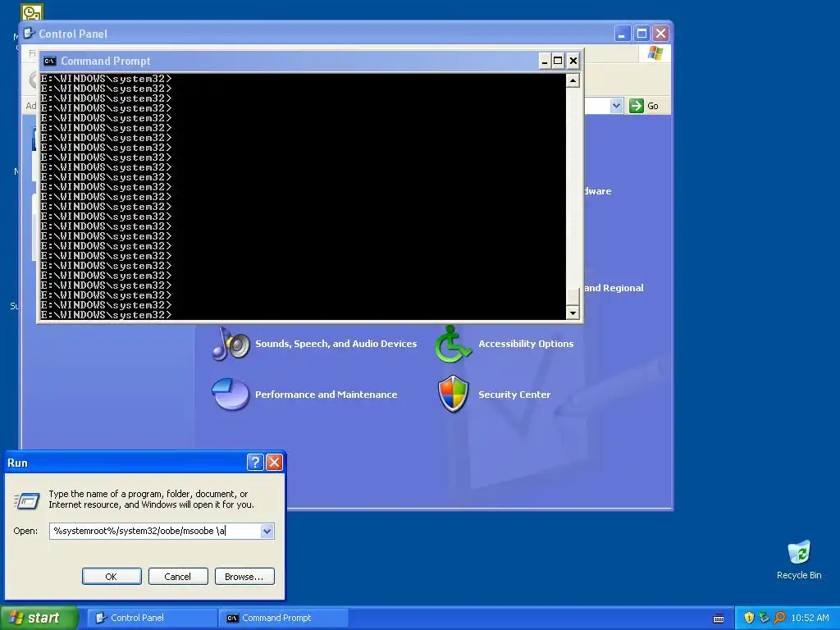The width and height of the screenshot is (840, 630).
Task: Switch to Command Prompt taskbar button
Action: [283, 618]
